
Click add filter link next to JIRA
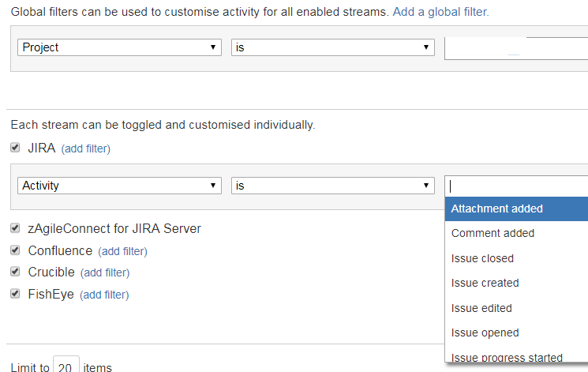(x=85, y=148)
